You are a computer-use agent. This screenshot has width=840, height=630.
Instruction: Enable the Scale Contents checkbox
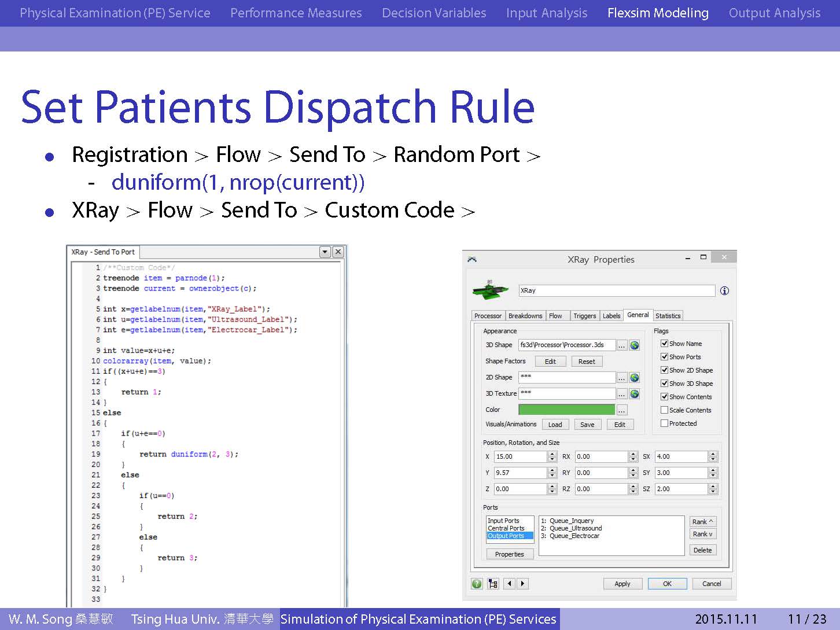coord(664,410)
